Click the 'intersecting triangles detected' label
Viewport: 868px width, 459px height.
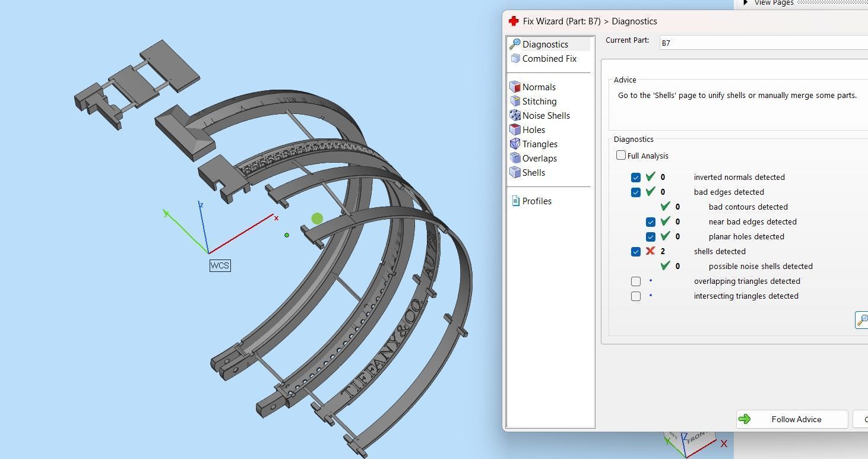click(746, 296)
